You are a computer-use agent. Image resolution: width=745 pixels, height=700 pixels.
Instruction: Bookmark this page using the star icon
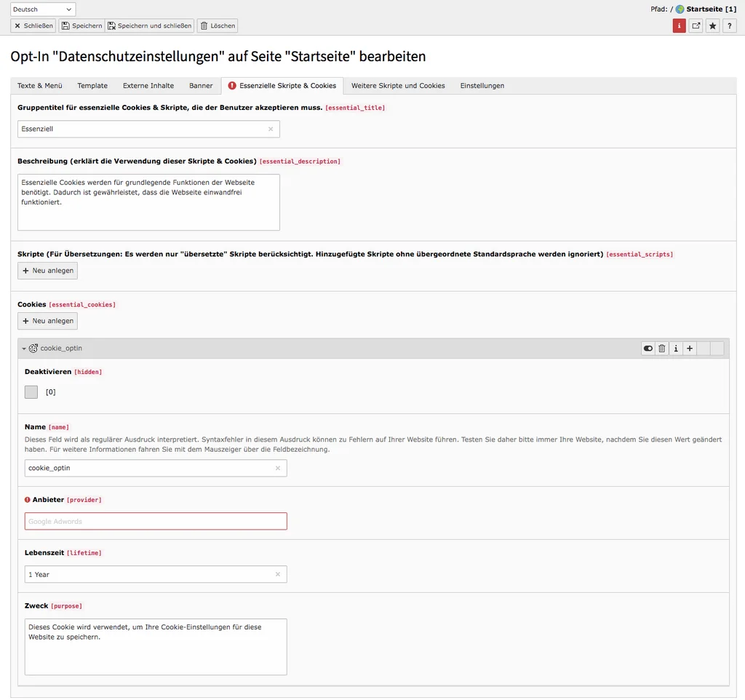click(x=712, y=25)
